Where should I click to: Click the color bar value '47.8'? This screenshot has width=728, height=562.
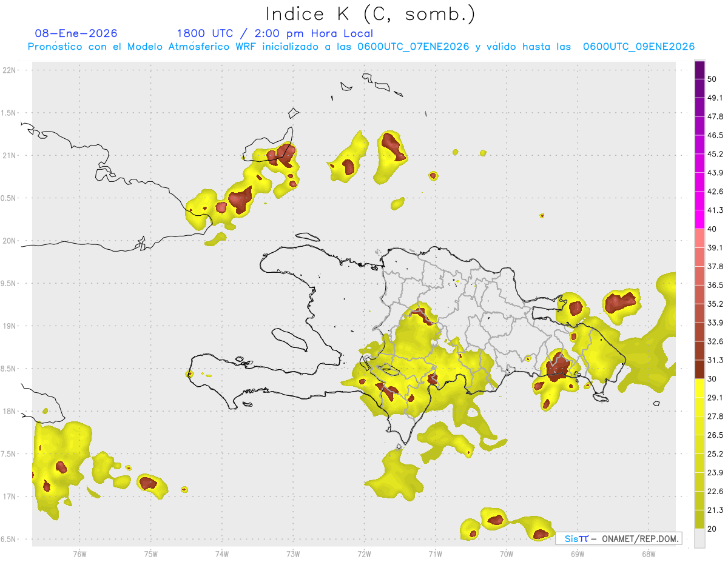pyautogui.click(x=715, y=116)
